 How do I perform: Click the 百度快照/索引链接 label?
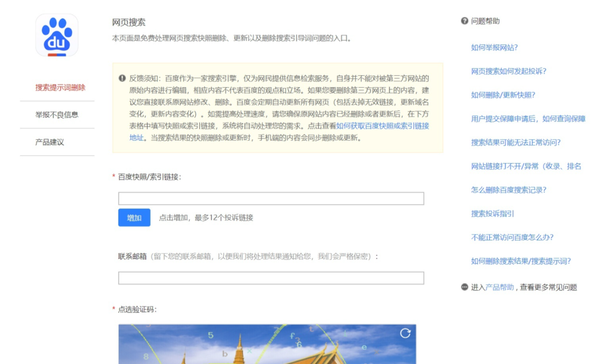click(x=149, y=177)
